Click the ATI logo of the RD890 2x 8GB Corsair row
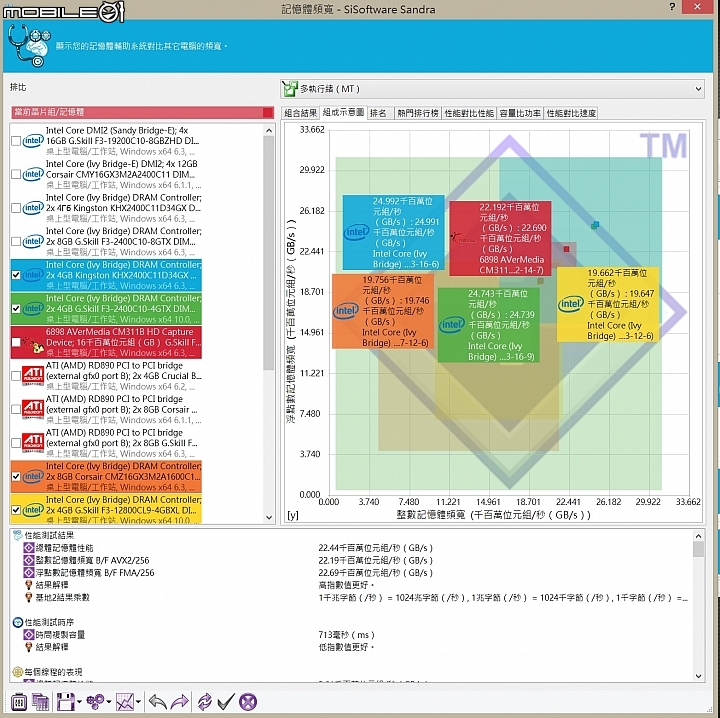Screen dimensions: 720x718 point(33,409)
